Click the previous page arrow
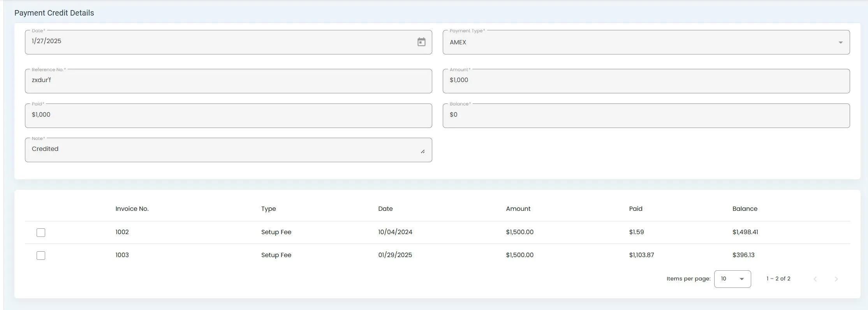Viewport: 868px width, 310px height. pyautogui.click(x=815, y=279)
